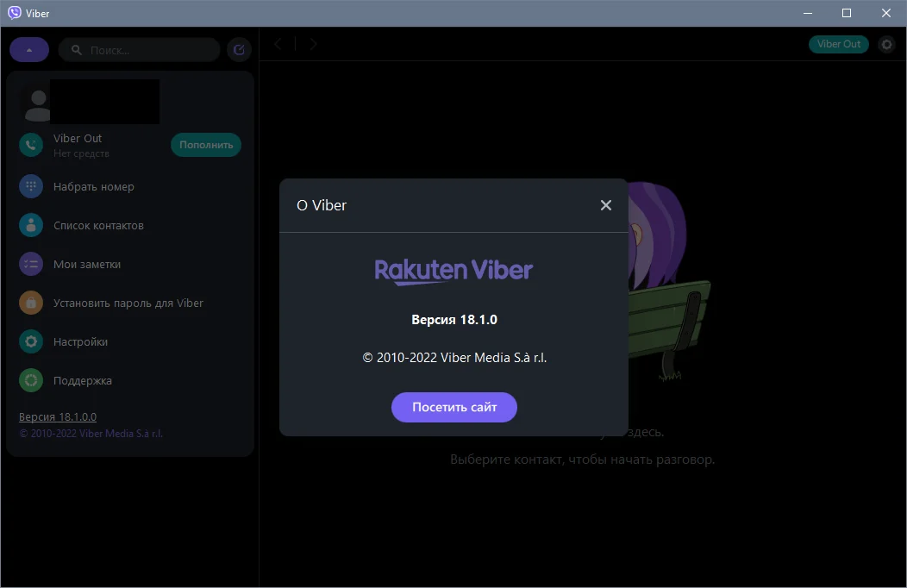Select Установить пароль для Viber menu label
This screenshot has height=588, width=907.
pyautogui.click(x=128, y=303)
